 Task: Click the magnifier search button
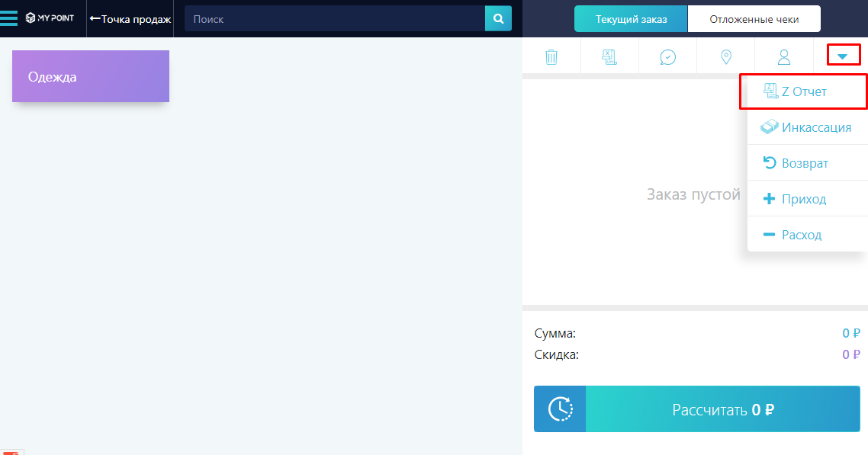coord(498,19)
